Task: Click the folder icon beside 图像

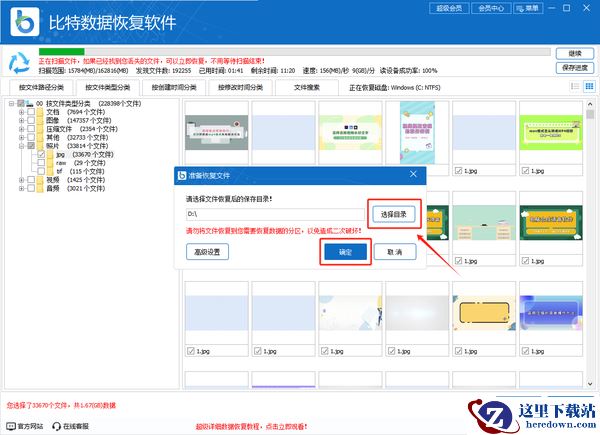Action: [x=41, y=120]
